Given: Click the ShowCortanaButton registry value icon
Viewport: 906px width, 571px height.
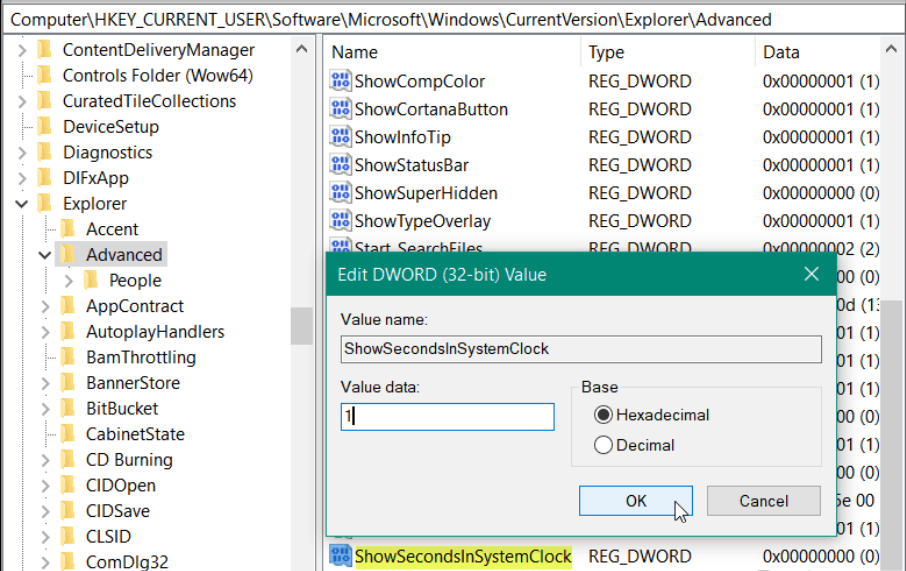Looking at the screenshot, I should (x=341, y=109).
